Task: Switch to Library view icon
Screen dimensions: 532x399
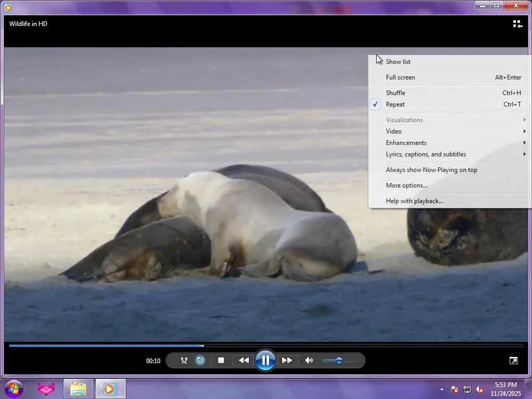Action: tap(517, 24)
